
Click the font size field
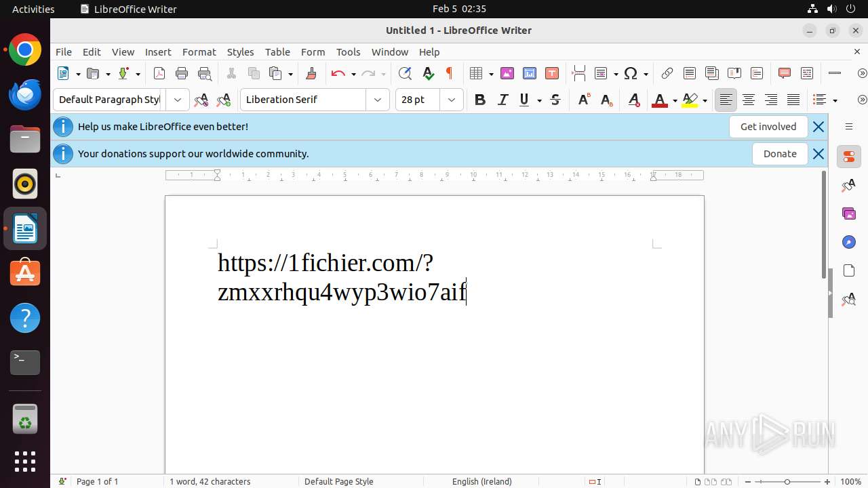pos(418,100)
